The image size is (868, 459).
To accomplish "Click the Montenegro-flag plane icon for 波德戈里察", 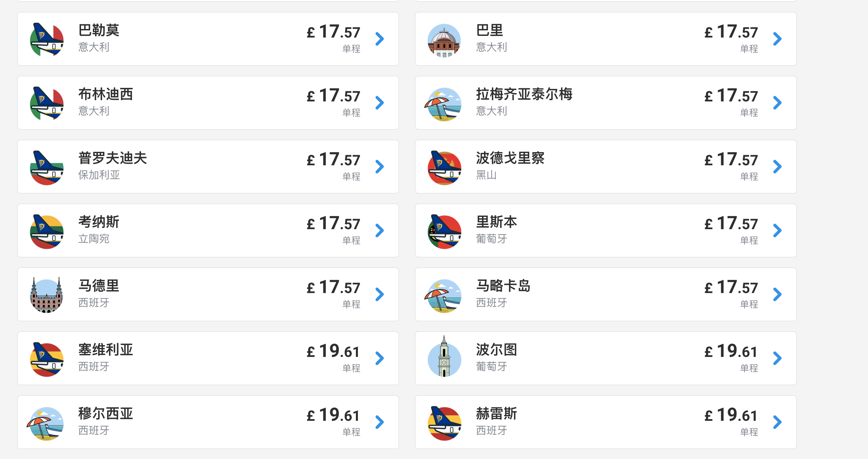I will coord(444,168).
